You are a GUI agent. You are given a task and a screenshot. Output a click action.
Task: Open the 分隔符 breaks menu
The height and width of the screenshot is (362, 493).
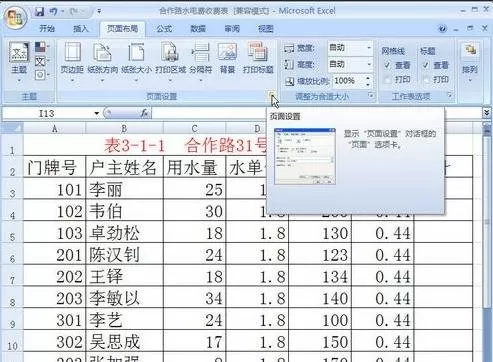201,62
